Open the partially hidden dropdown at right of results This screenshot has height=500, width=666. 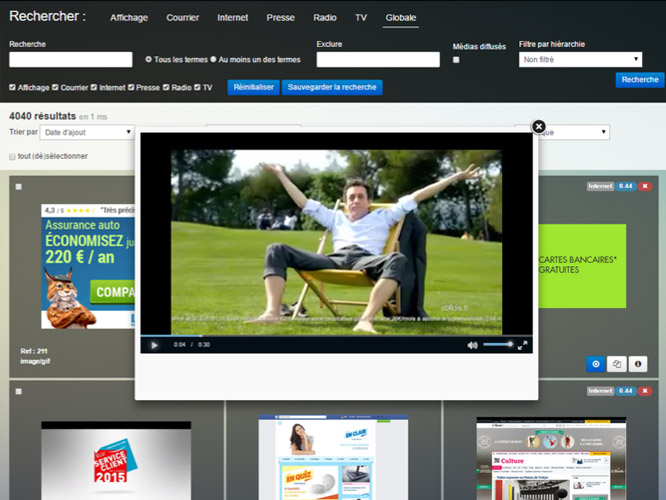click(573, 132)
